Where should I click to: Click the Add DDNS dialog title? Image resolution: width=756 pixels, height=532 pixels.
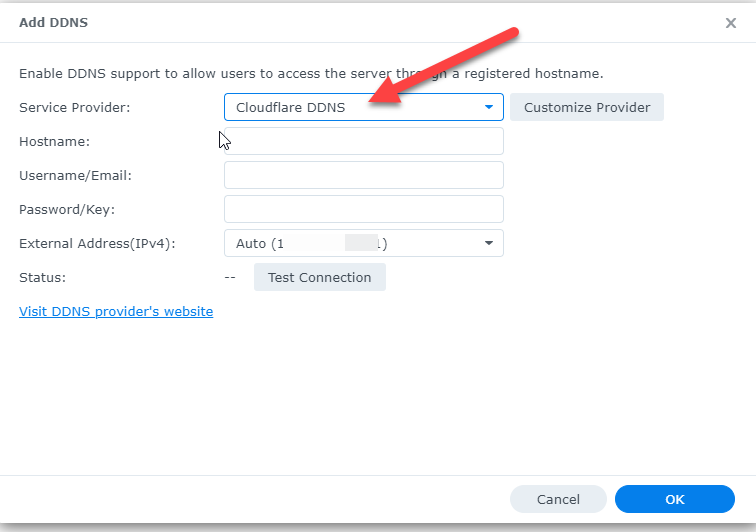(54, 23)
